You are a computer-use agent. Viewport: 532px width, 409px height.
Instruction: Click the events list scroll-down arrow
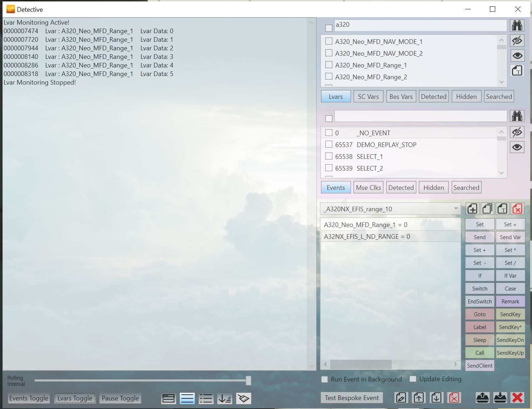[x=501, y=173]
